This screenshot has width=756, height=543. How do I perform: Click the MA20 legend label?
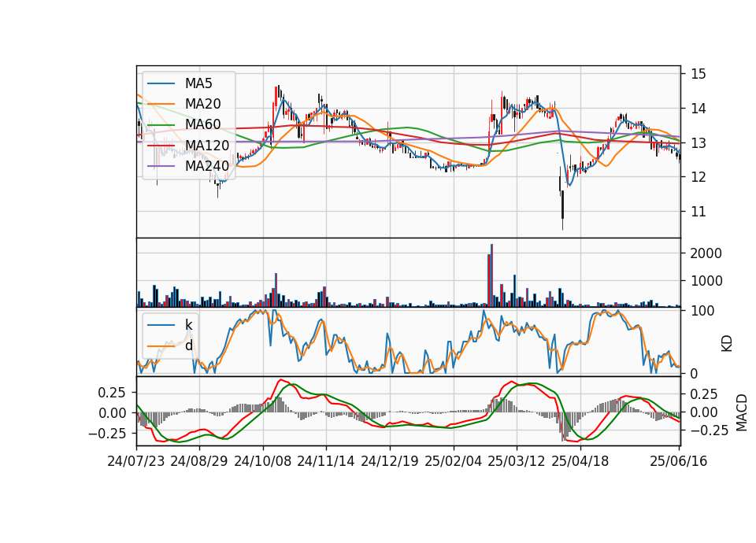pos(202,104)
